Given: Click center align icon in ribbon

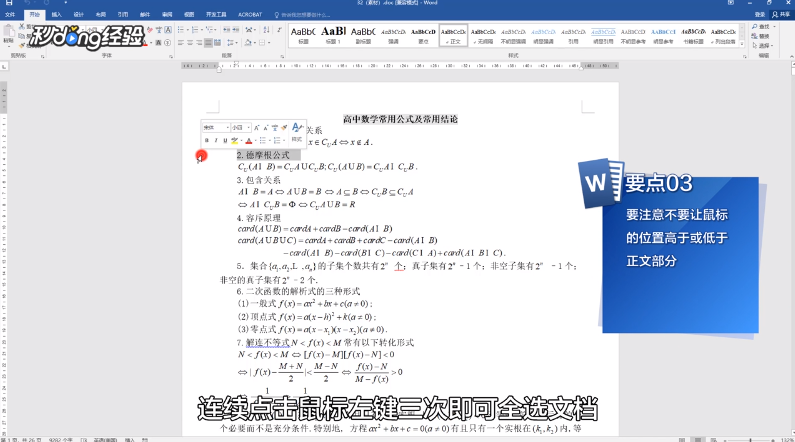Looking at the screenshot, I should (x=190, y=43).
